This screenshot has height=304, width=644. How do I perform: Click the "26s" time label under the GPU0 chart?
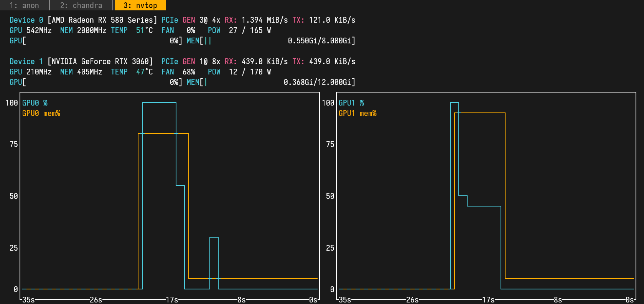tap(96, 300)
